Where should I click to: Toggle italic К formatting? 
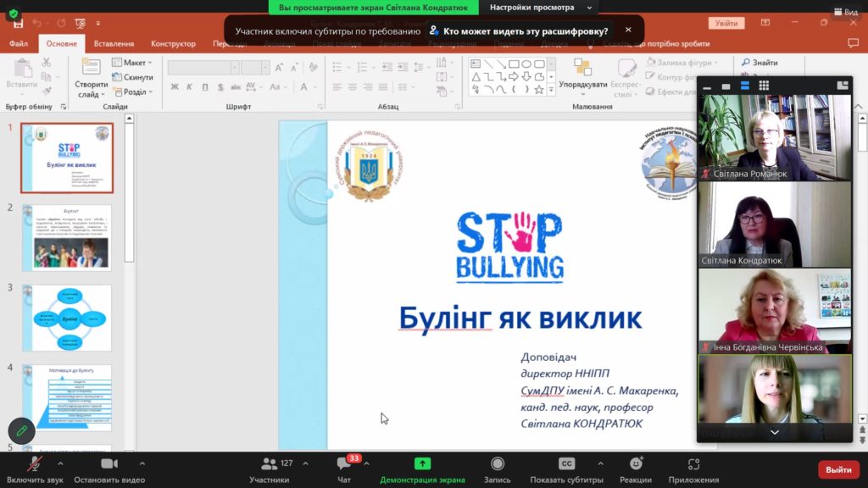coord(189,87)
